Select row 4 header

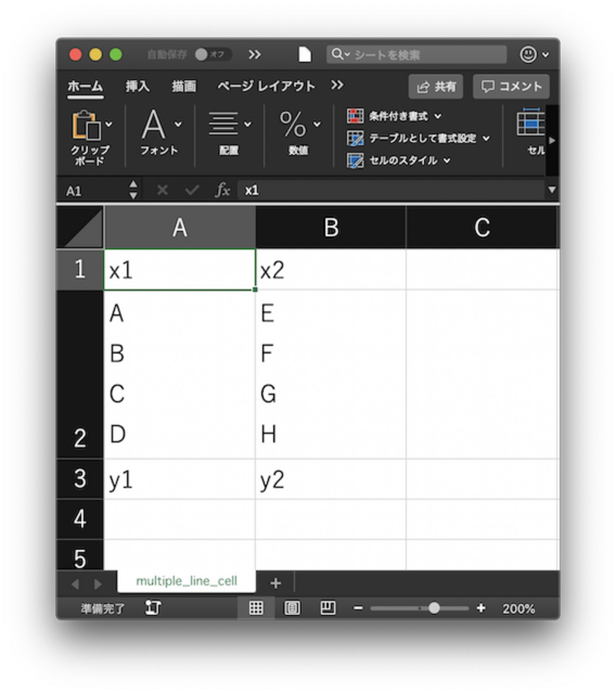pyautogui.click(x=80, y=519)
